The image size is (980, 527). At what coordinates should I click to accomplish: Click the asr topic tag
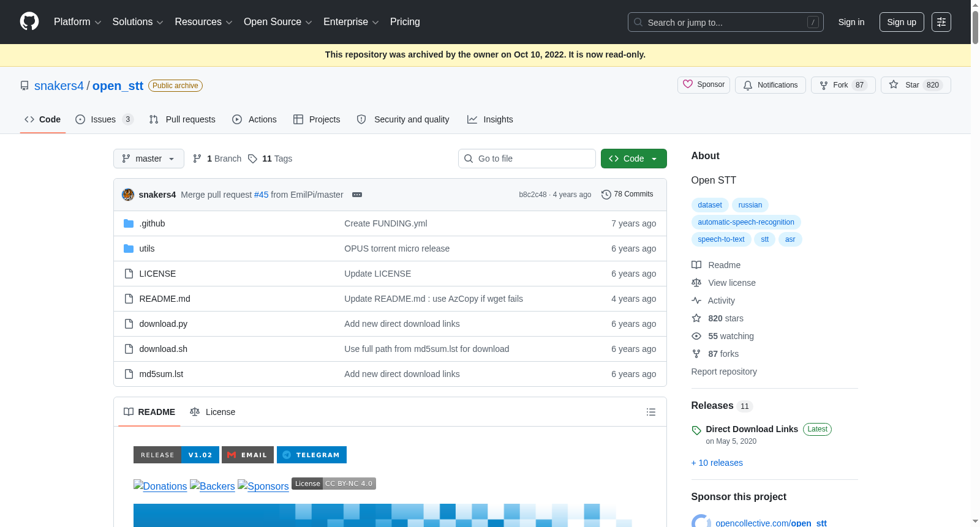click(x=790, y=239)
